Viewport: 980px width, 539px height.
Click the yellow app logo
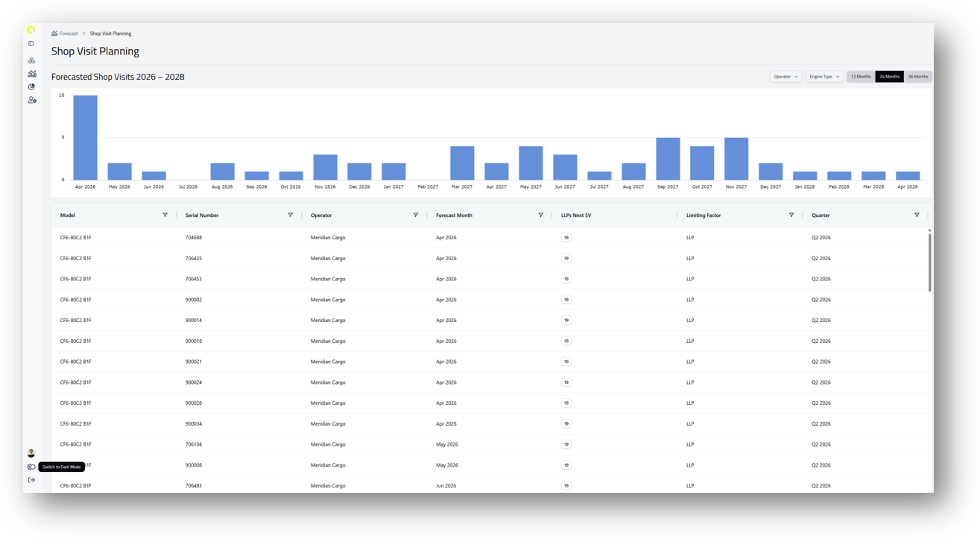pyautogui.click(x=31, y=31)
